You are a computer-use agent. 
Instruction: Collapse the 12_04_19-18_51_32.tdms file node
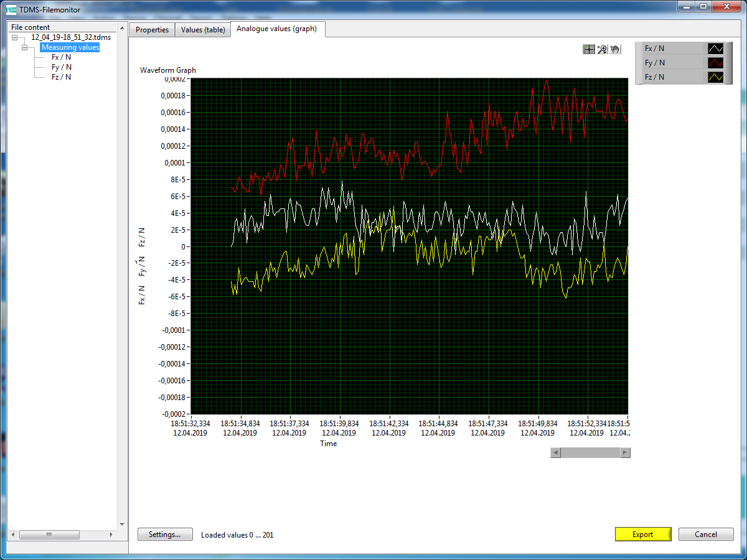point(15,38)
